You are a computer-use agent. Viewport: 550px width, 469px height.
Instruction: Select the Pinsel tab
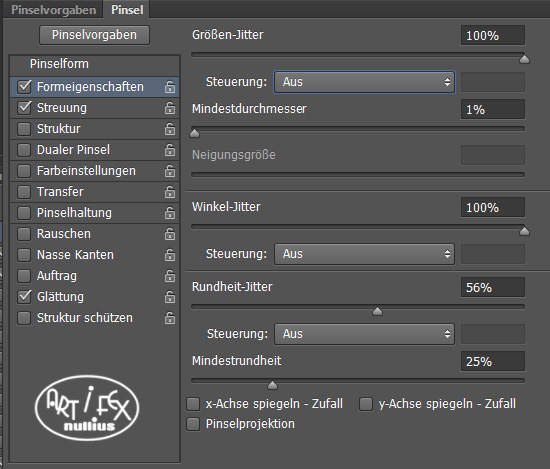pyautogui.click(x=127, y=10)
